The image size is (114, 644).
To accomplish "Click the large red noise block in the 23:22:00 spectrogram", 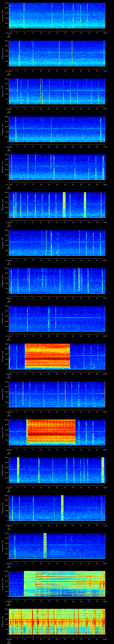I will tap(47, 356).
